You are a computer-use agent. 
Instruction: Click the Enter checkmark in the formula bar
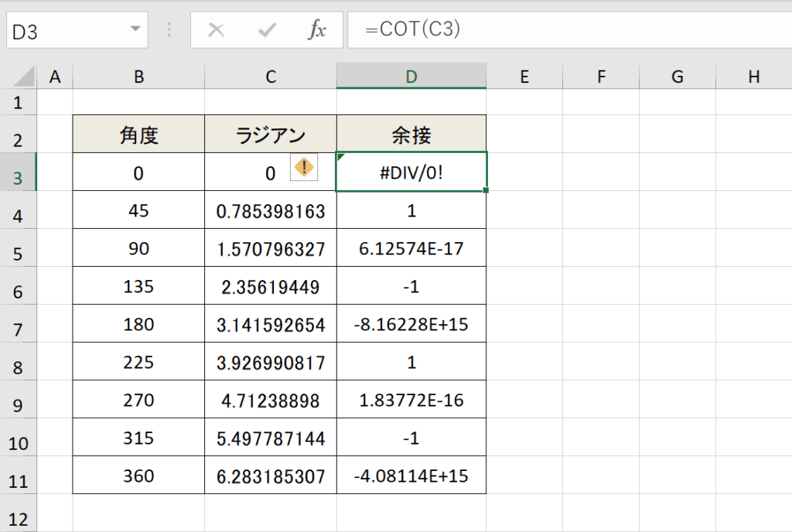pyautogui.click(x=267, y=30)
